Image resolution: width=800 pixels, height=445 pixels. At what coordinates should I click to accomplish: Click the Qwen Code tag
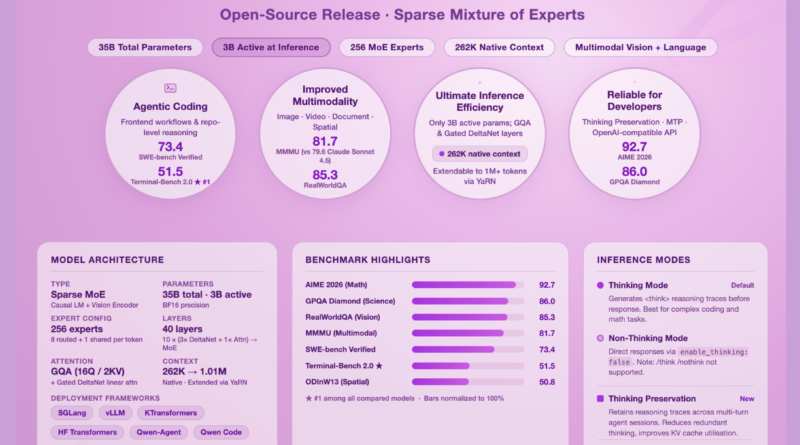pos(221,432)
